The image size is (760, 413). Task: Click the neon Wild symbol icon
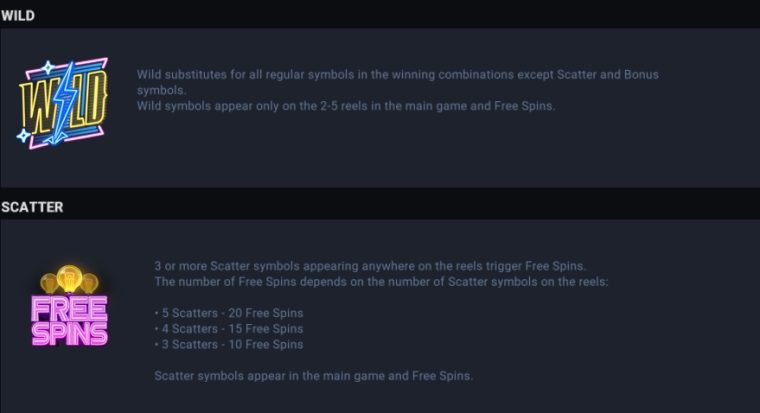[62, 103]
